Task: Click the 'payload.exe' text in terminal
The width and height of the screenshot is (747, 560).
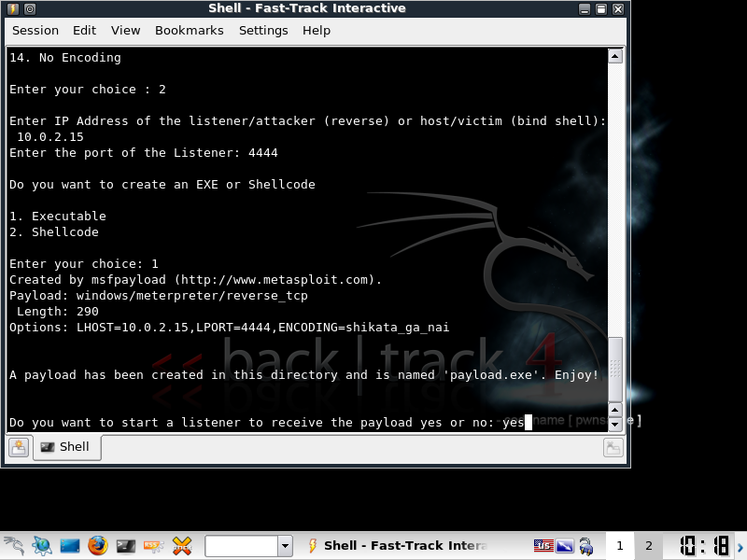Action: (x=494, y=375)
